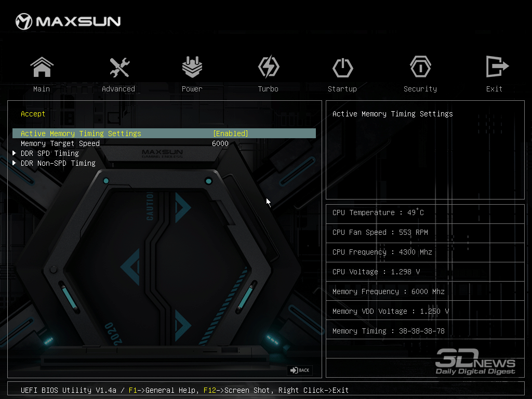Click the Memory VDD Voltage reading

[x=391, y=311]
